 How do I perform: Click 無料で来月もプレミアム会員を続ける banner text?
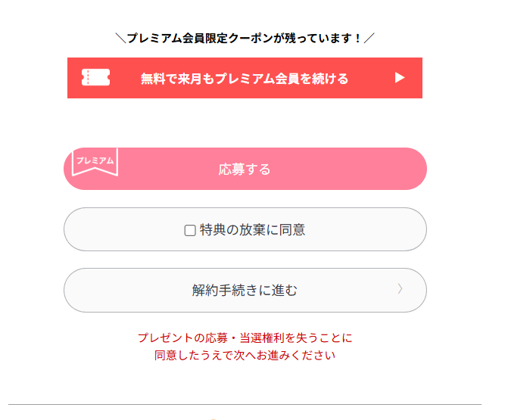pos(245,78)
